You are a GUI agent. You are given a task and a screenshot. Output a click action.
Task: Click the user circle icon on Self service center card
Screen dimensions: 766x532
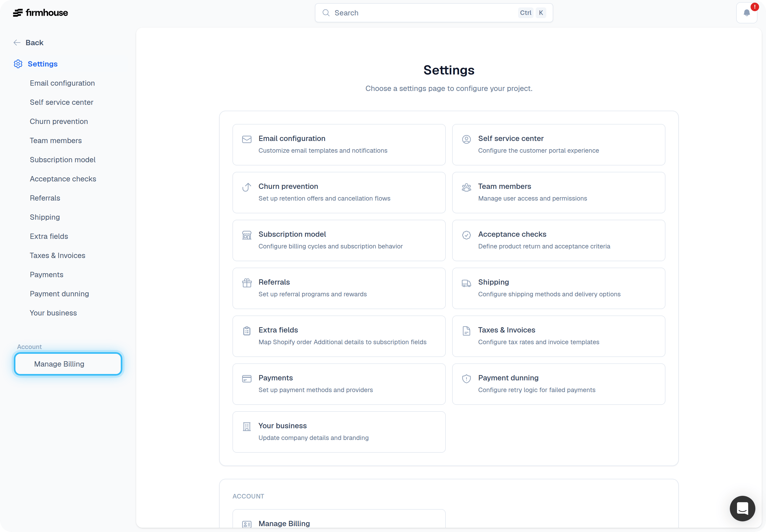466,139
